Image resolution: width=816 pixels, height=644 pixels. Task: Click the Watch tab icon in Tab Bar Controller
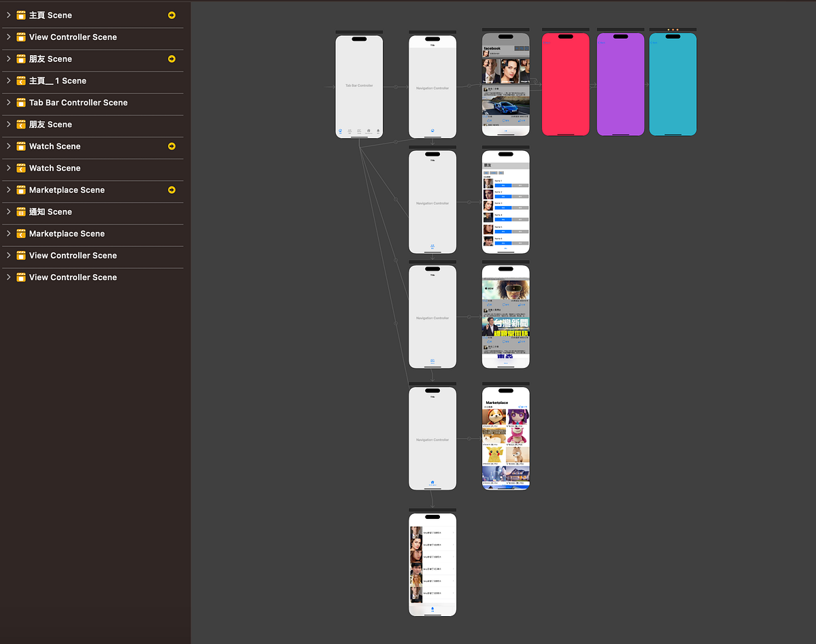point(359,131)
